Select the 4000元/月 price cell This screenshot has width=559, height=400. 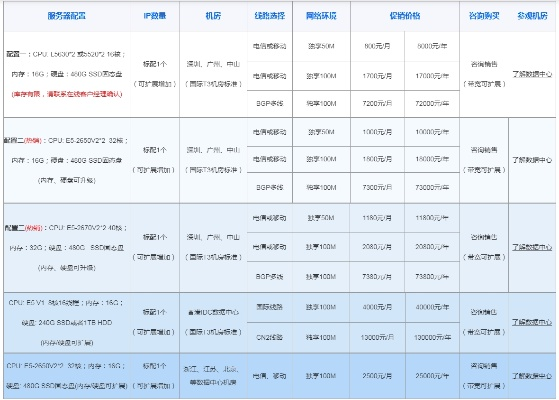coord(377,307)
